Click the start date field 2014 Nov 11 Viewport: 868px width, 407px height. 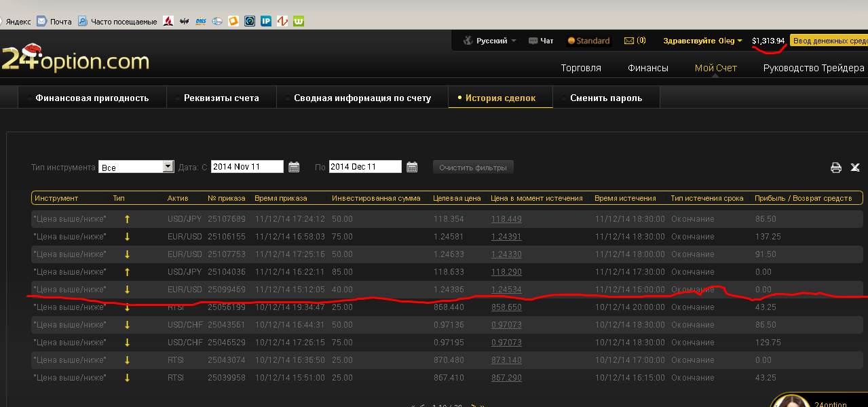[x=247, y=167]
